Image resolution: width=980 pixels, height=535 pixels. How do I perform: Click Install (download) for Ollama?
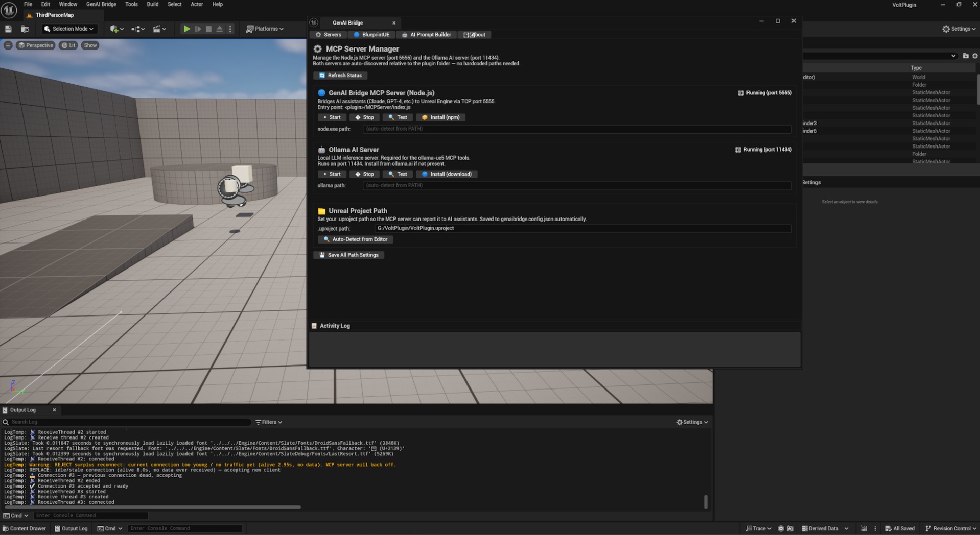447,174
